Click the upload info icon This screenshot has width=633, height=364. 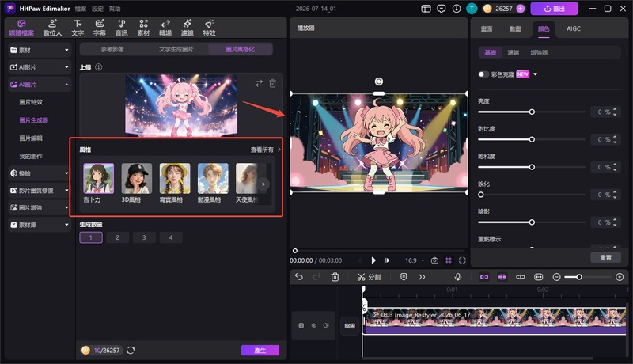click(98, 67)
